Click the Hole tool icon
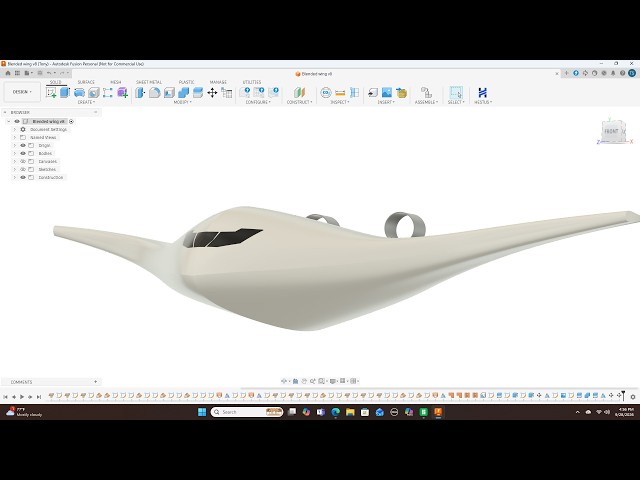This screenshot has height=480, width=640. click(94, 93)
